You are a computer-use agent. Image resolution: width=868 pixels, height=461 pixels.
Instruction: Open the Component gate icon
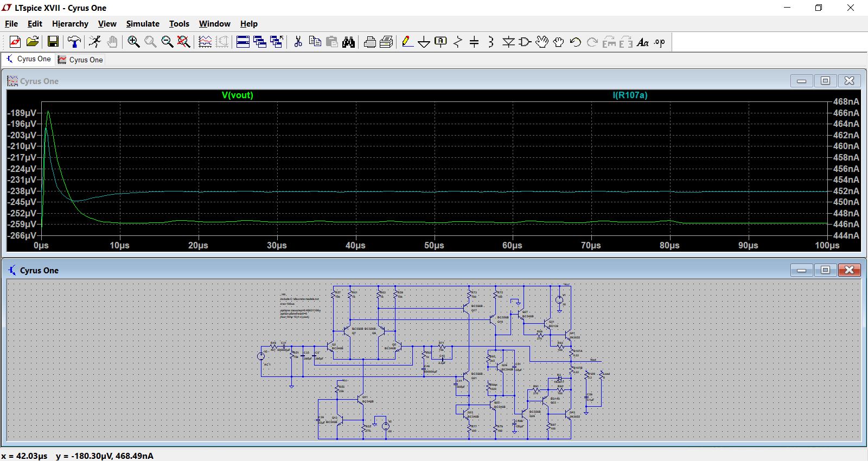[x=525, y=42]
